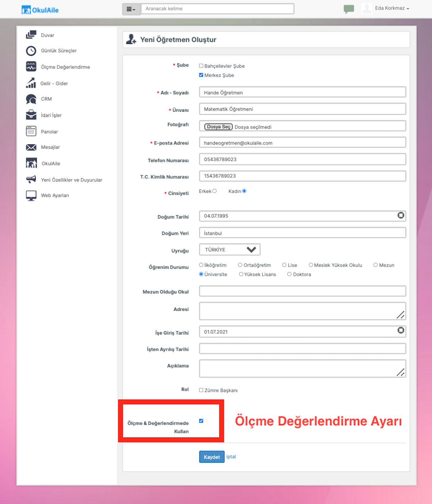
Task: Open the OkulAile sidebar icon
Action: pyautogui.click(x=31, y=163)
